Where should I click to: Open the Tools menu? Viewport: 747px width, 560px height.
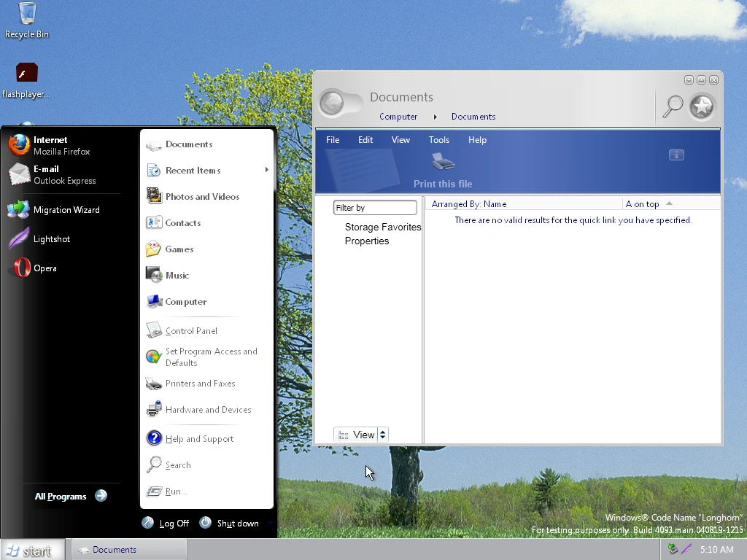438,140
